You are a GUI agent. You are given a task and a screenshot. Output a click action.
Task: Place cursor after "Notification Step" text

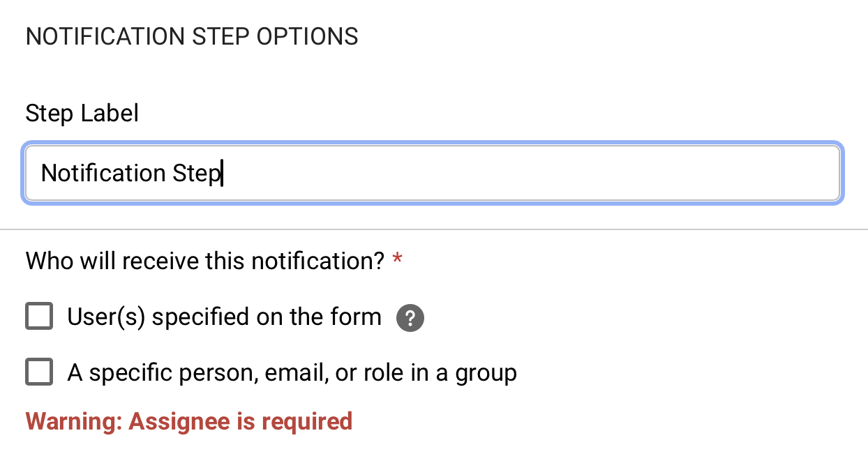[x=223, y=173]
